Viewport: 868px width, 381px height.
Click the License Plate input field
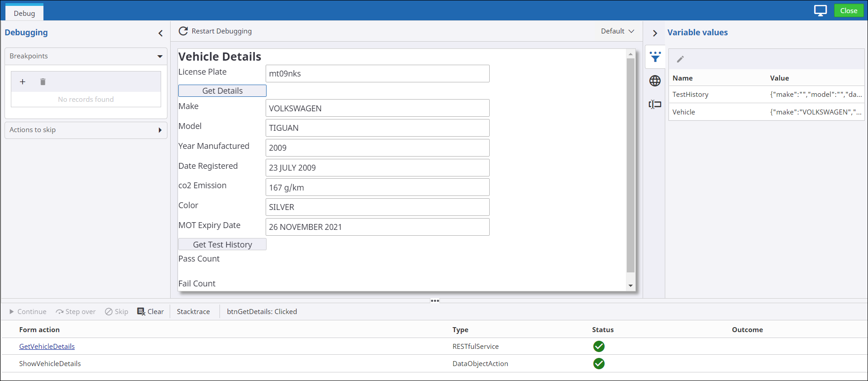377,74
